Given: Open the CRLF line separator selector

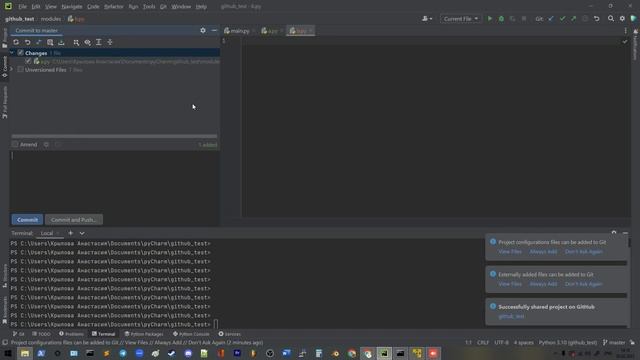Looking at the screenshot, I should pyautogui.click(x=483, y=342).
